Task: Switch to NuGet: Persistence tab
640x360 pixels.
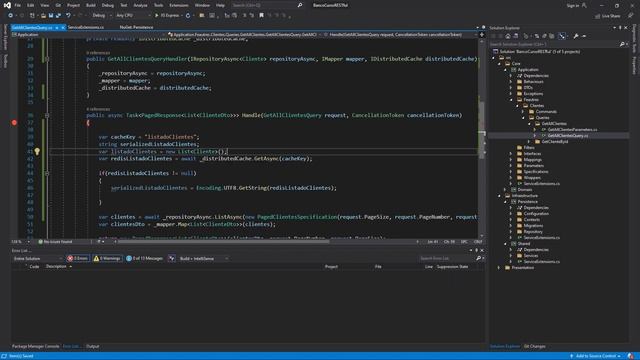Action: (x=136, y=27)
